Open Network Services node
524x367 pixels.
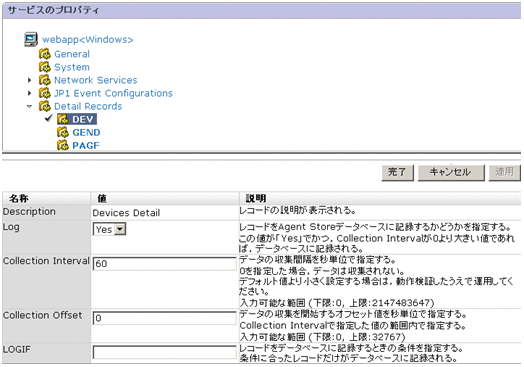coord(96,80)
